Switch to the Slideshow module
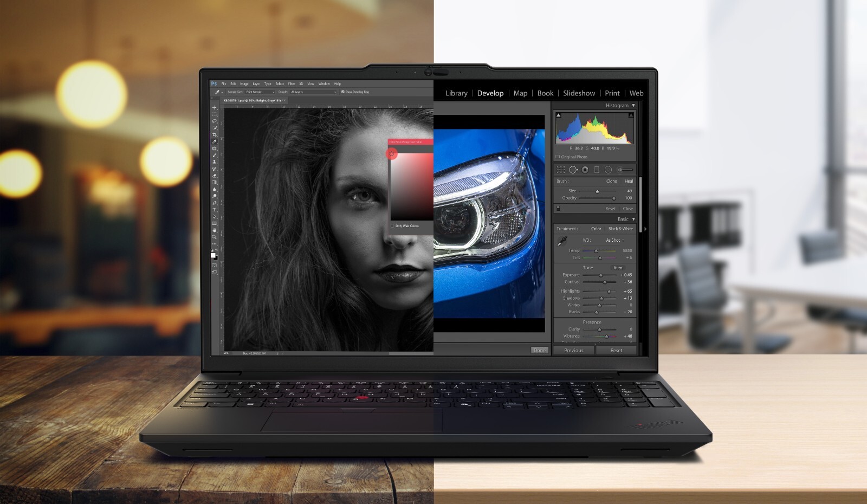The width and height of the screenshot is (867, 504). [579, 93]
